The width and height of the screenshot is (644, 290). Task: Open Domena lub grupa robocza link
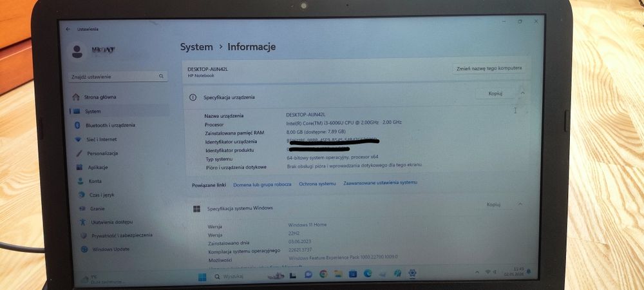tap(262, 184)
